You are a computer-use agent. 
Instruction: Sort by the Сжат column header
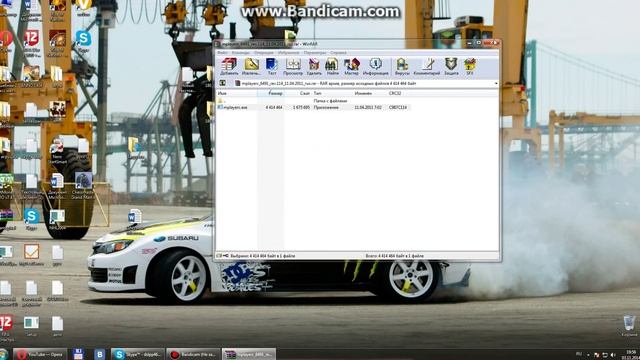298,93
